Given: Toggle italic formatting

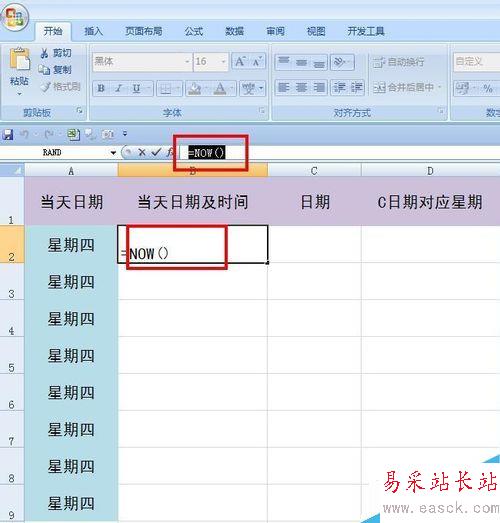Looking at the screenshot, I should pos(118,88).
